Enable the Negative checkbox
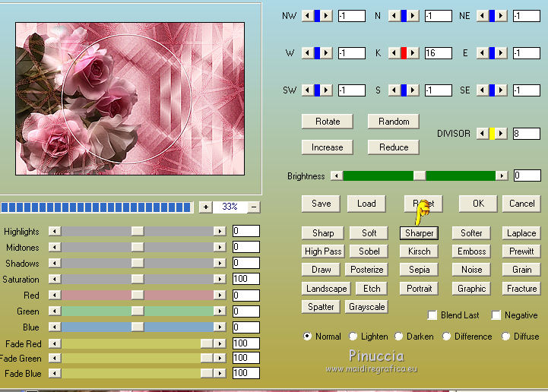The height and width of the screenshot is (392, 548). 496,315
